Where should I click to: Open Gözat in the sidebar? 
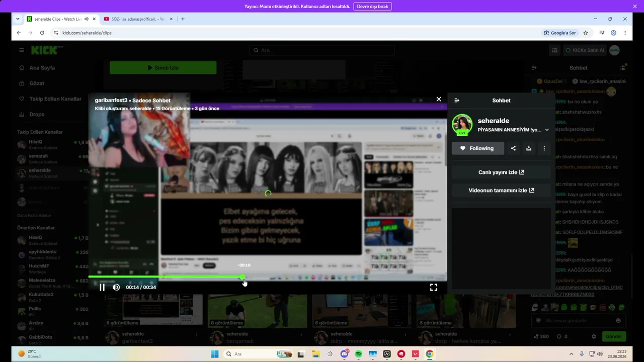pyautogui.click(x=37, y=83)
